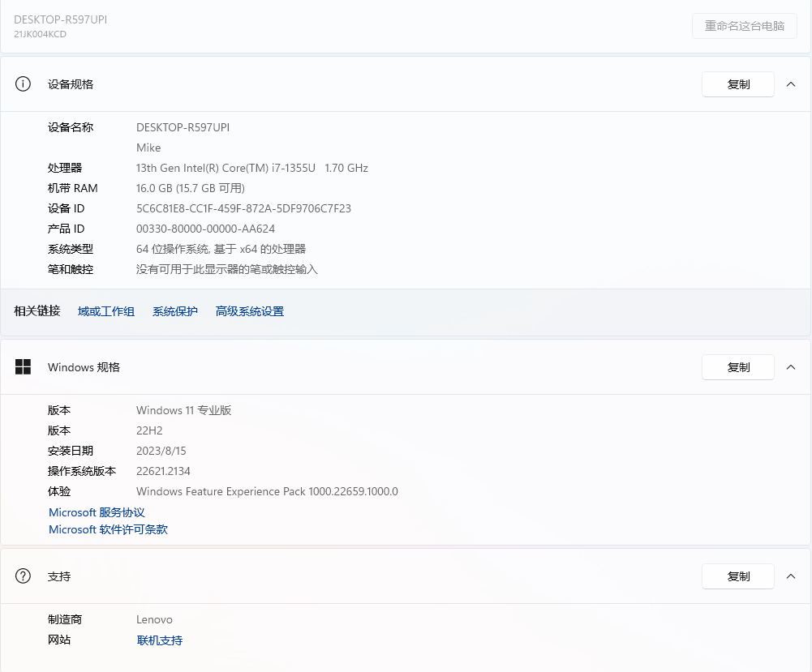
Task: Click the device ID value text
Action: pos(243,208)
